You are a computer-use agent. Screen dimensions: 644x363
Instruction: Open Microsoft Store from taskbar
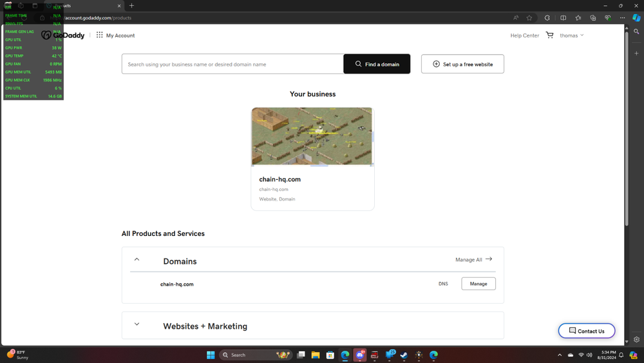(x=330, y=355)
